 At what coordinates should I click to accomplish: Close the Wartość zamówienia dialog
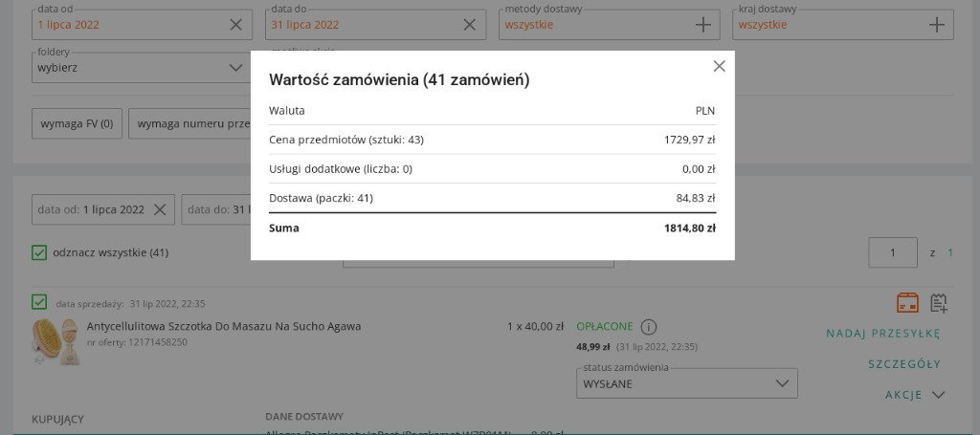[x=720, y=66]
